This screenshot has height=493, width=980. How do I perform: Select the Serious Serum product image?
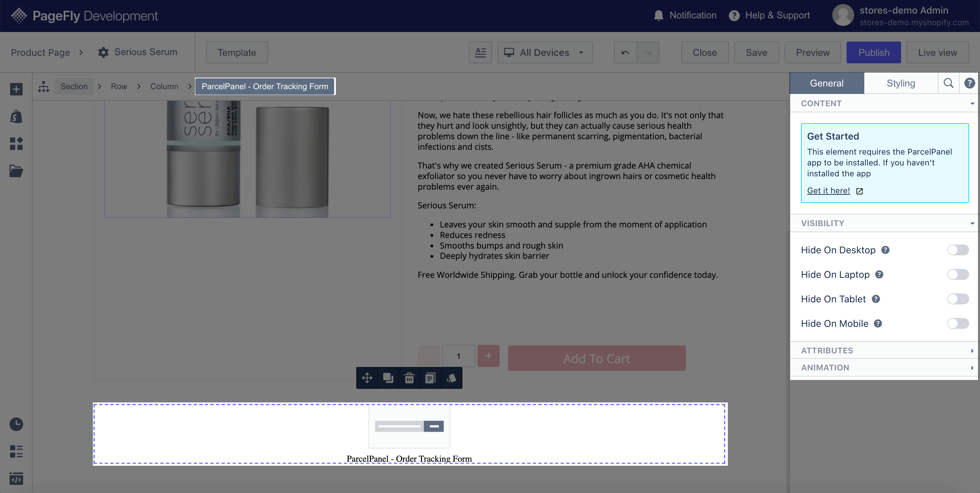pyautogui.click(x=247, y=159)
